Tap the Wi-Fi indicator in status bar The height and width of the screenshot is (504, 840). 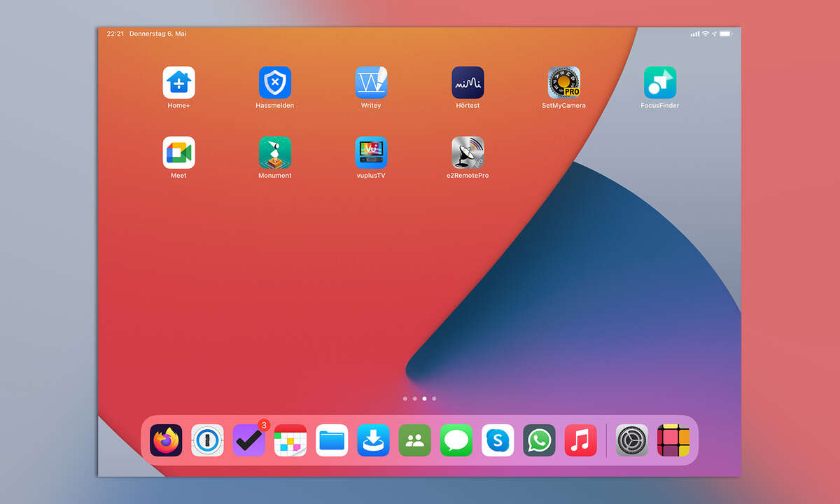click(x=706, y=34)
